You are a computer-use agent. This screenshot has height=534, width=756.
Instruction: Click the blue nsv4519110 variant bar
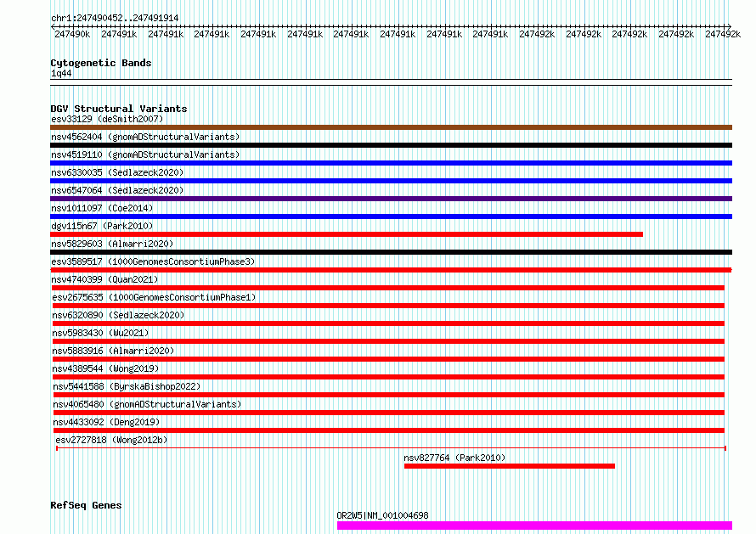click(391, 163)
